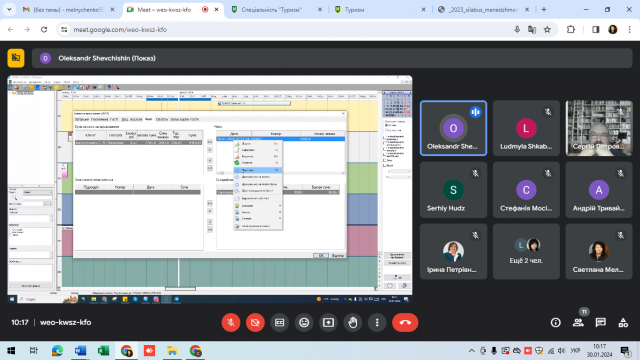The image size is (640, 360).
Task: Show the participants people panel
Action: (578, 322)
